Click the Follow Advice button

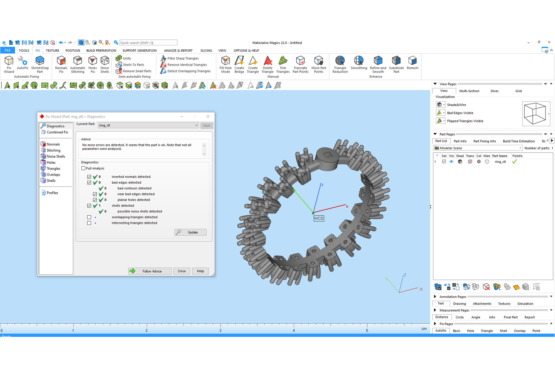click(150, 271)
